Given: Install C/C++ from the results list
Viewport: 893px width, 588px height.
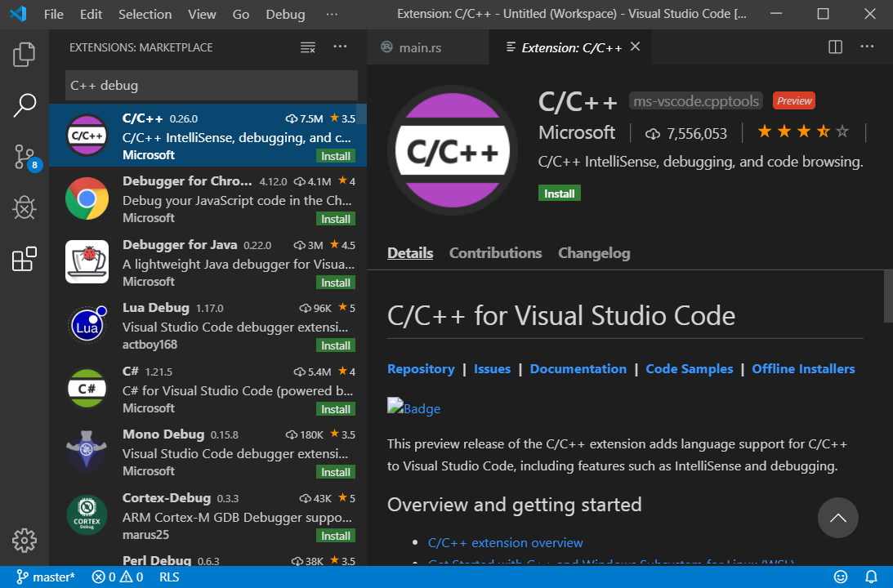Looking at the screenshot, I should (x=336, y=156).
